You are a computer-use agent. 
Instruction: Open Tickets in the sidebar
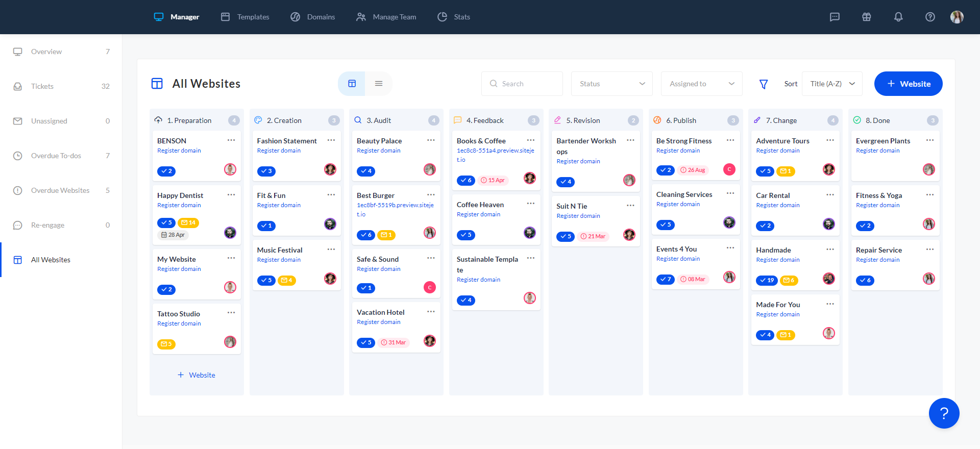point(42,86)
